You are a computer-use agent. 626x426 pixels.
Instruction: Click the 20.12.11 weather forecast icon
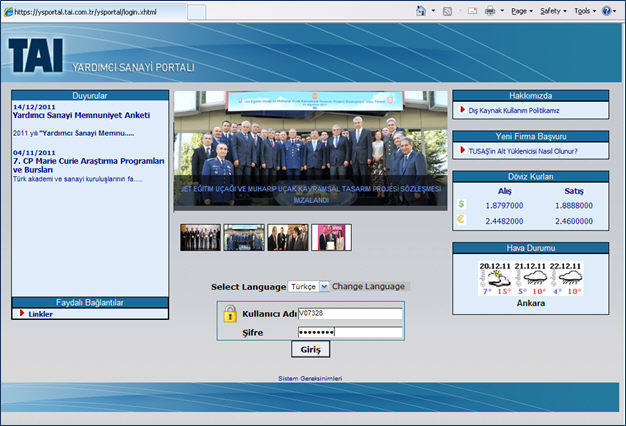(495, 279)
